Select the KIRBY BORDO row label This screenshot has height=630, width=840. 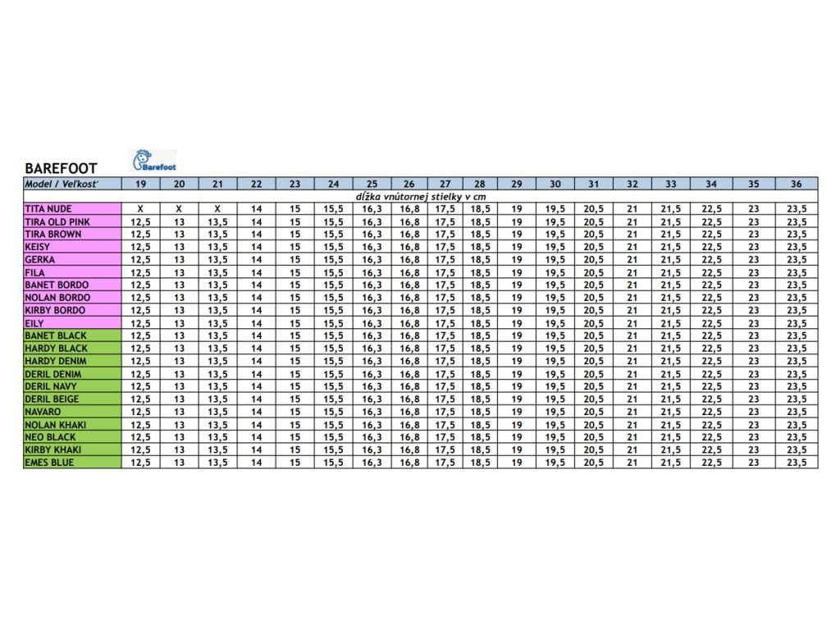(72, 310)
